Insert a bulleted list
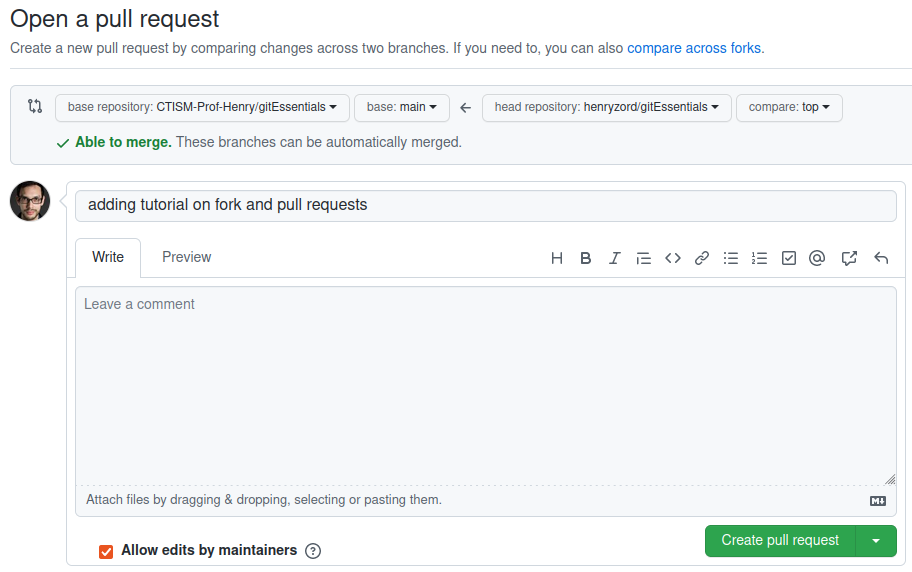The image size is (912, 572). click(x=731, y=258)
